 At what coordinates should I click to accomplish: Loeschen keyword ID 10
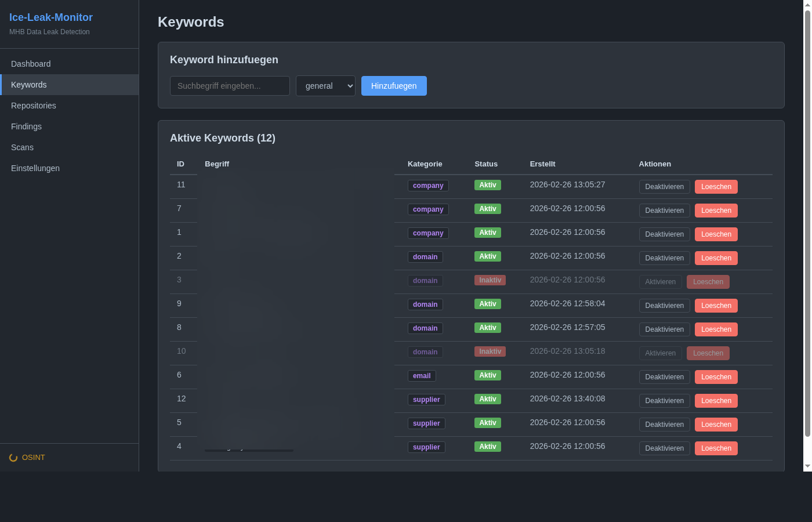point(708,353)
